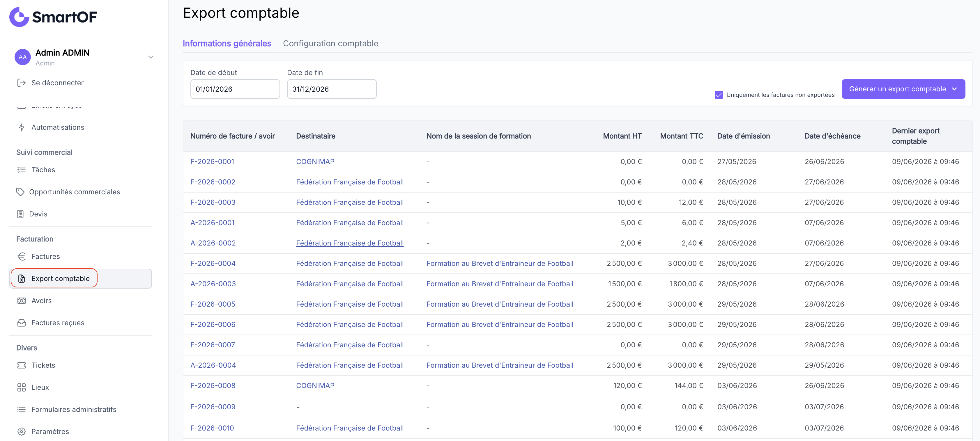Click 144,00 € TTC in F-2026-0008 row
Image resolution: width=980 pixels, height=441 pixels.
click(689, 386)
